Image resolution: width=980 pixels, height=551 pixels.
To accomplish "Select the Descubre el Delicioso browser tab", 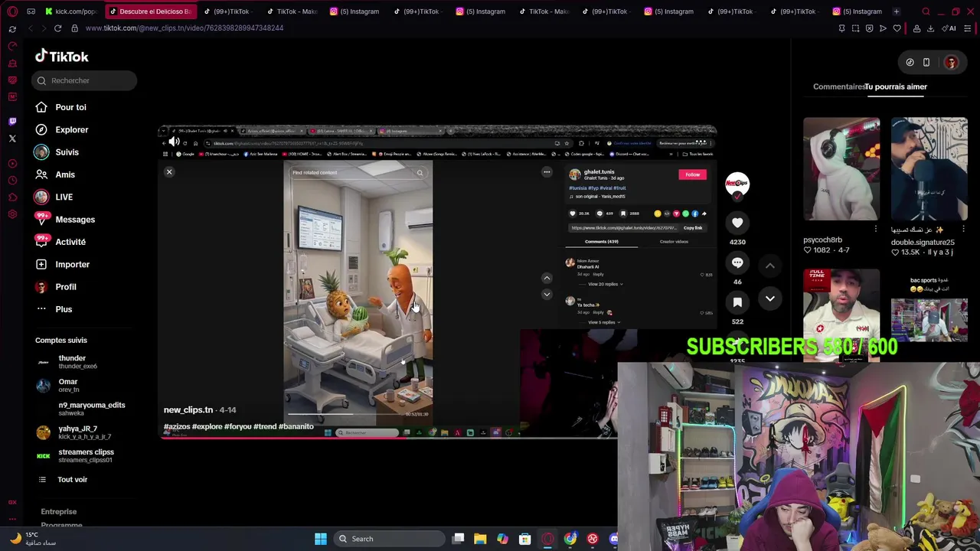I will 149,11.
